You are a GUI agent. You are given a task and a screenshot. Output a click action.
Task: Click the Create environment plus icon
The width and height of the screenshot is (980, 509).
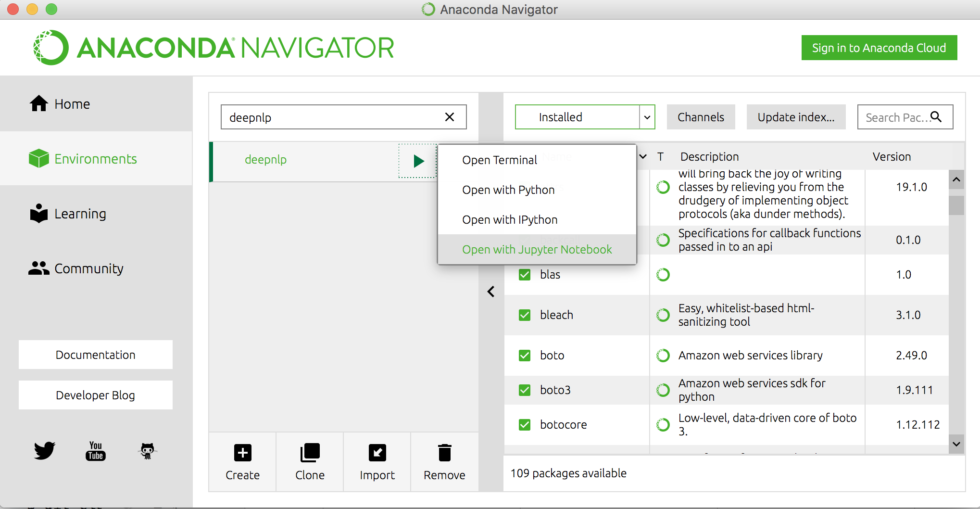pyautogui.click(x=243, y=453)
